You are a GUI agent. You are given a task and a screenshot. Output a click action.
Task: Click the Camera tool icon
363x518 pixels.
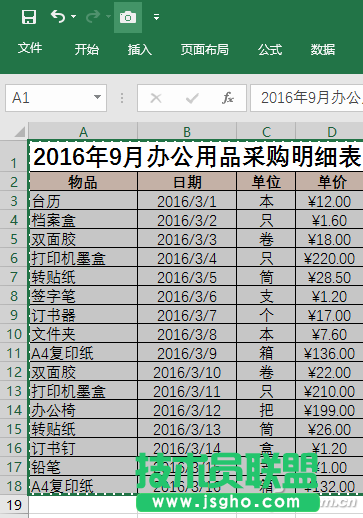click(128, 17)
